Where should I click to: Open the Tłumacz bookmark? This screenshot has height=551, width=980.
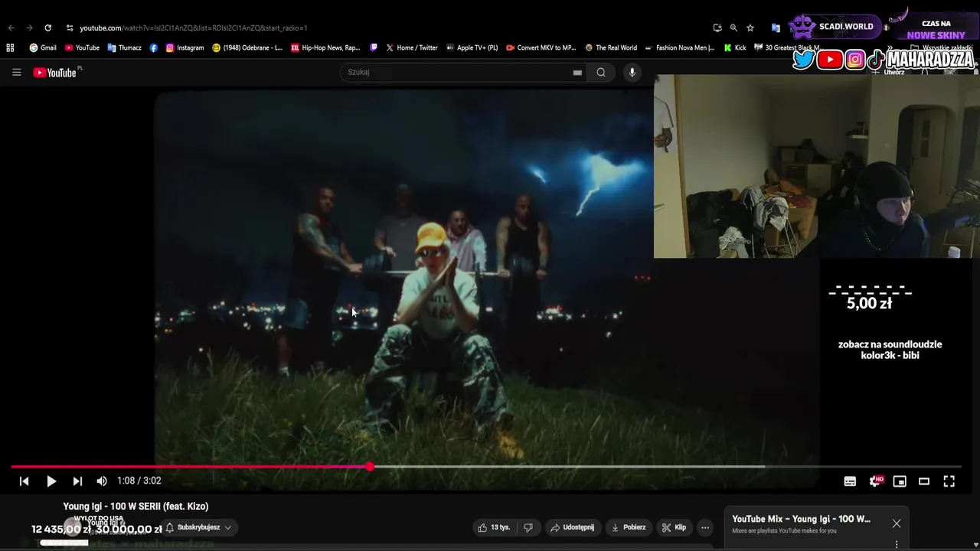tap(124, 47)
